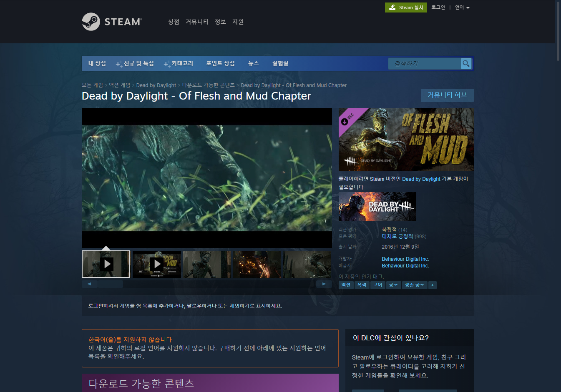Viewport: 561px width, 392px height.
Task: Open the 커뮤니티 menu in header
Action: [197, 22]
